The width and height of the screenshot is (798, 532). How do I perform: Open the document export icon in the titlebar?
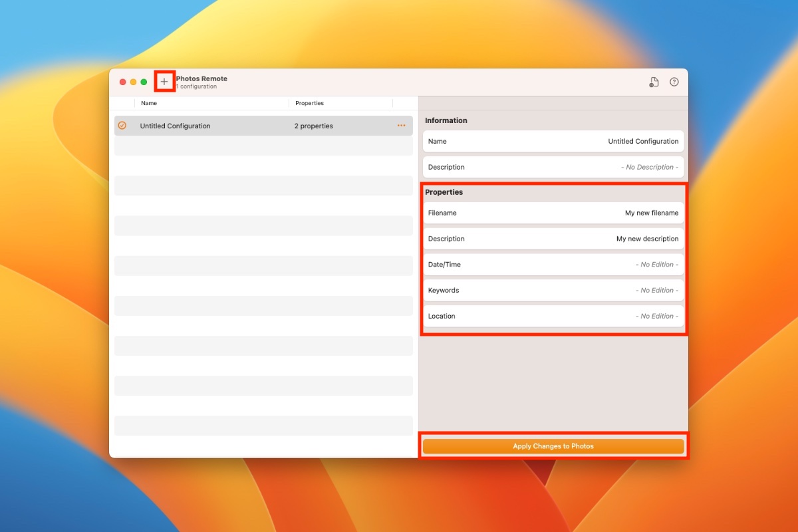(653, 81)
